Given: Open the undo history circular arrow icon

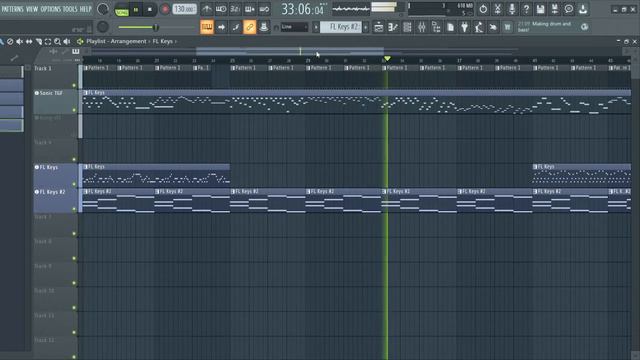Looking at the screenshot, I should point(483,9).
